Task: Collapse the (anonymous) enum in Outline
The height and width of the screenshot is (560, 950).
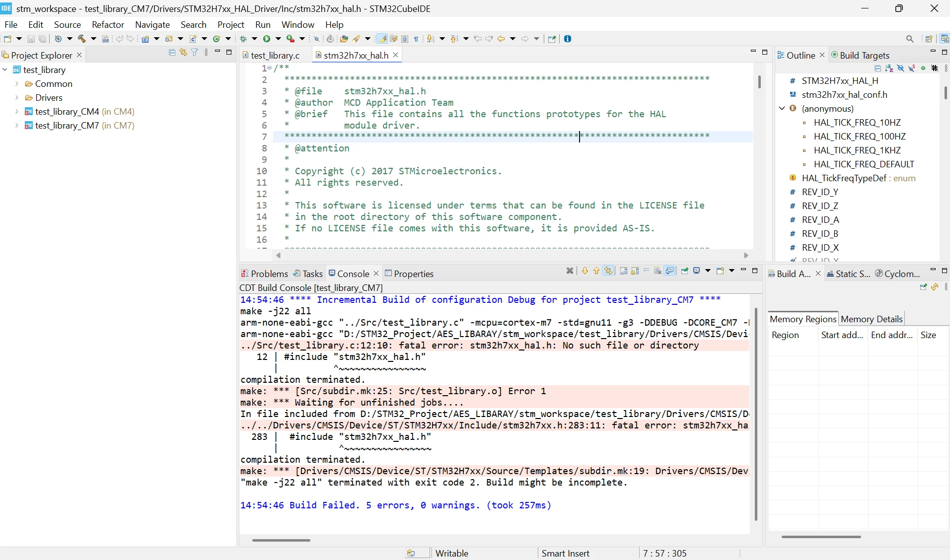Action: [x=782, y=108]
